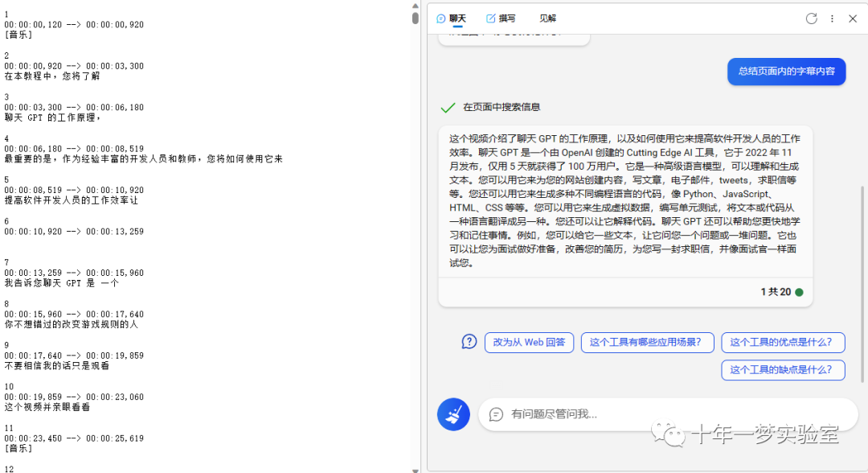
Task: Switch to the 聊天 tab
Action: (x=451, y=19)
